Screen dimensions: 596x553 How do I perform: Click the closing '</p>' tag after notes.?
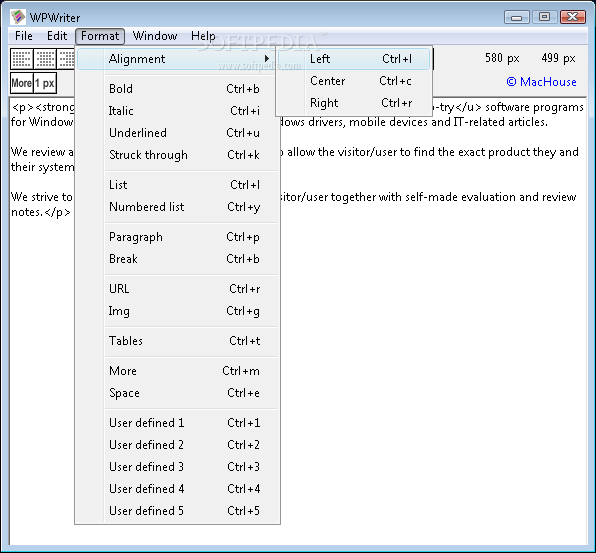pyautogui.click(x=57, y=212)
